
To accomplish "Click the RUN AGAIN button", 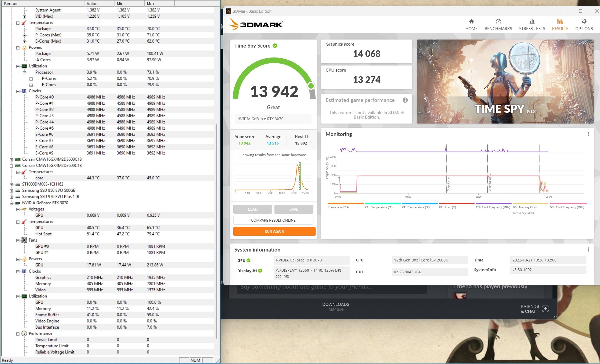I will 274,231.
